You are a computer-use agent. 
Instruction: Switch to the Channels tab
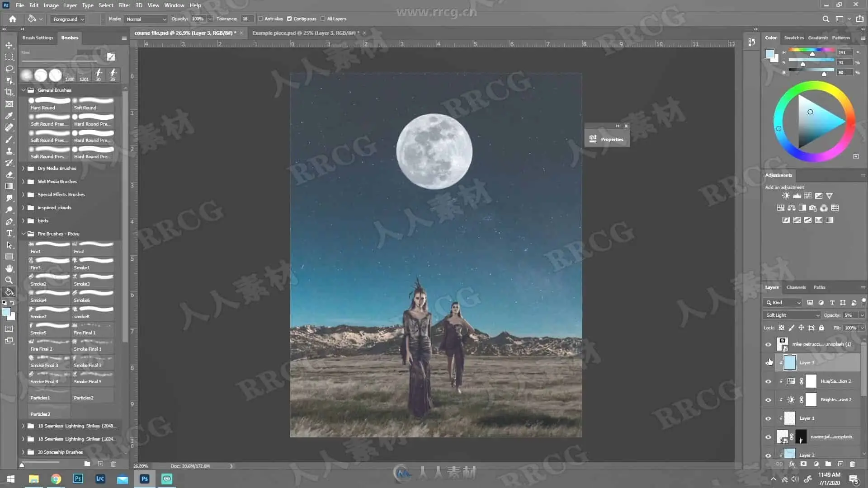pyautogui.click(x=796, y=287)
